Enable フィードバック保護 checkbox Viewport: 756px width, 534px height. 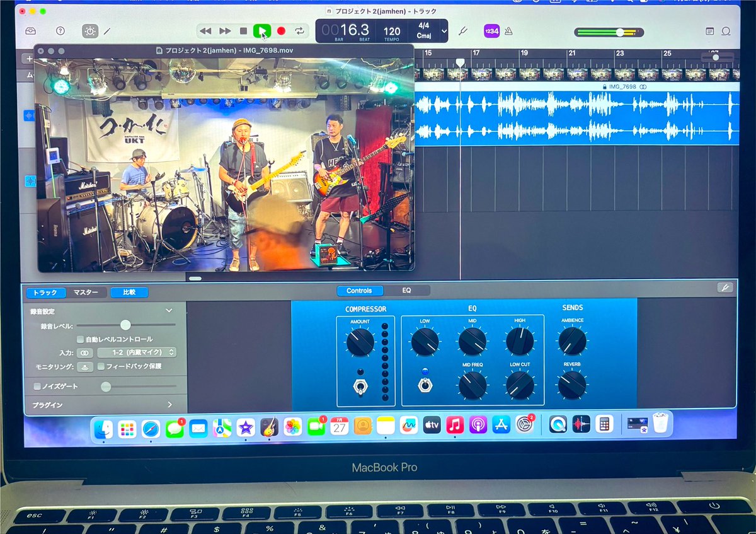pyautogui.click(x=101, y=366)
